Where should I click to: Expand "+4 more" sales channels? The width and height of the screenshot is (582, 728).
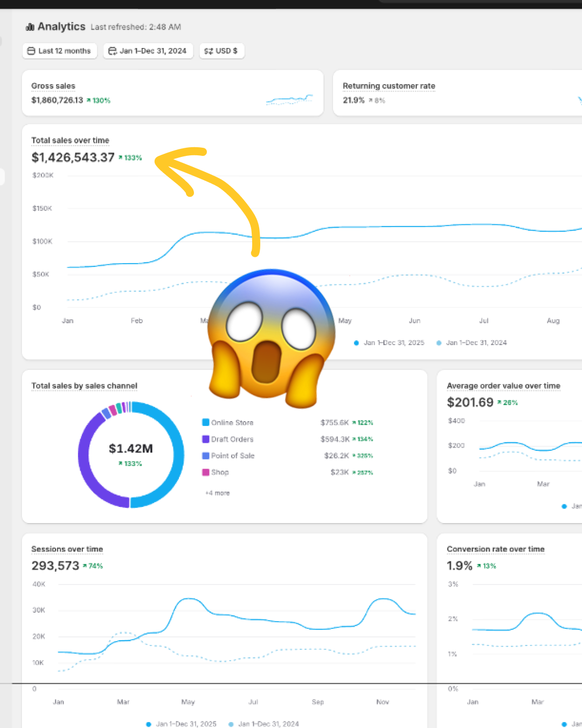click(217, 492)
